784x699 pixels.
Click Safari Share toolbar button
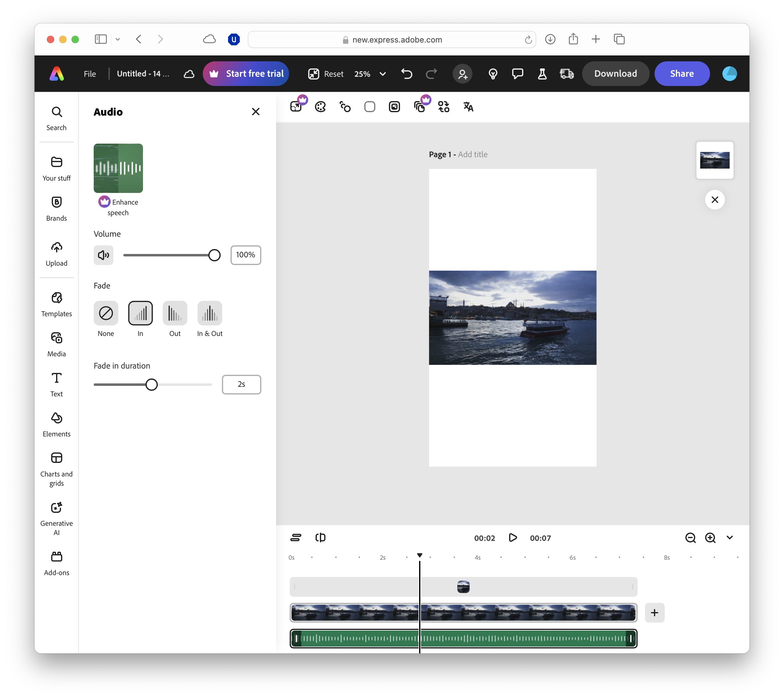(573, 39)
